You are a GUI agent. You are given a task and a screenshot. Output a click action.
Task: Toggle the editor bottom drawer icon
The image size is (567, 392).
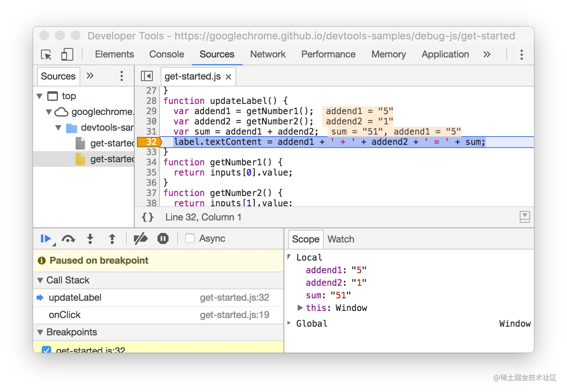525,217
